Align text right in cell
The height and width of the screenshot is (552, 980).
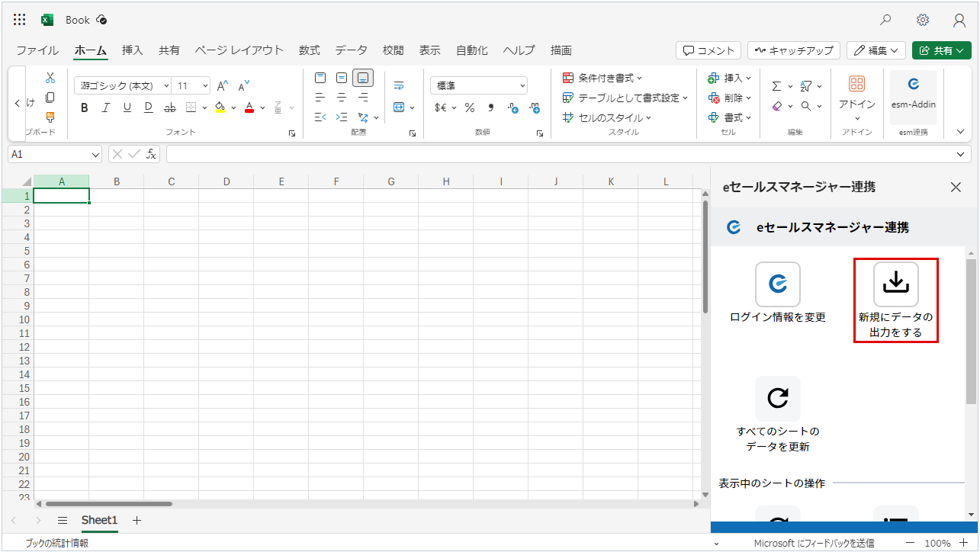click(363, 98)
